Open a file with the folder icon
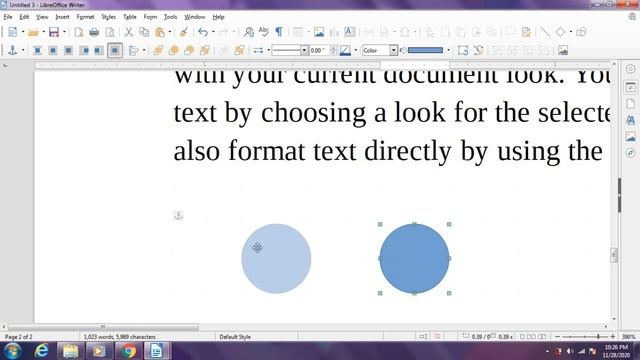The width and height of the screenshot is (640, 360). (x=33, y=32)
